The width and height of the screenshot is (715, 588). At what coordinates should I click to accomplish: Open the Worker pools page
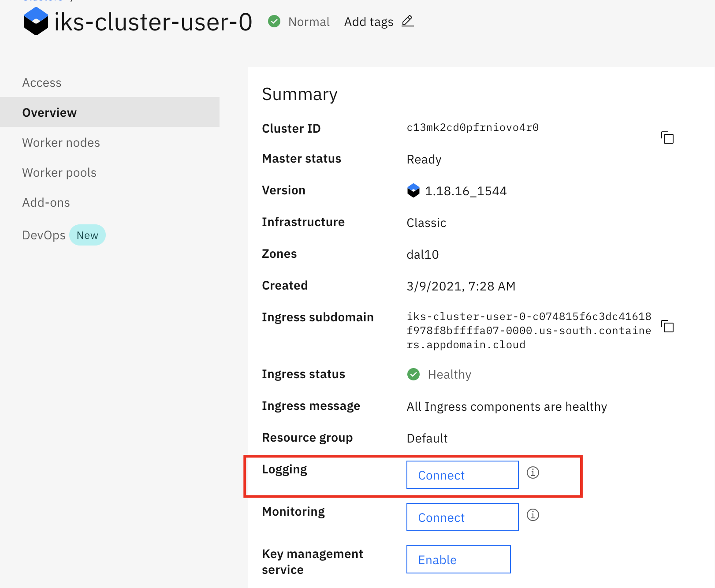[x=59, y=173]
